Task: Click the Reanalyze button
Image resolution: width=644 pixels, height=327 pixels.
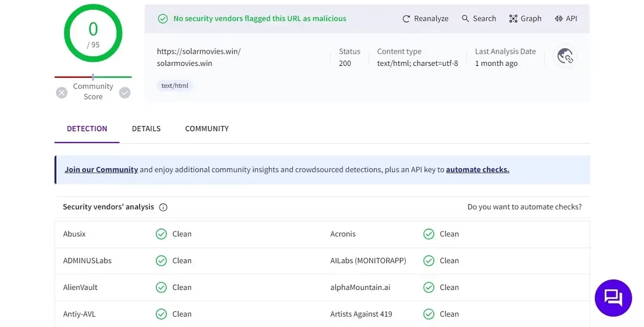Action: point(425,18)
